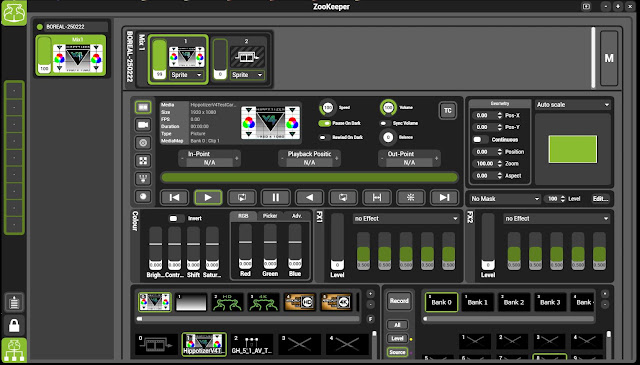Add a preset bank with plus icon
The image size is (640, 365).
tap(605, 294)
